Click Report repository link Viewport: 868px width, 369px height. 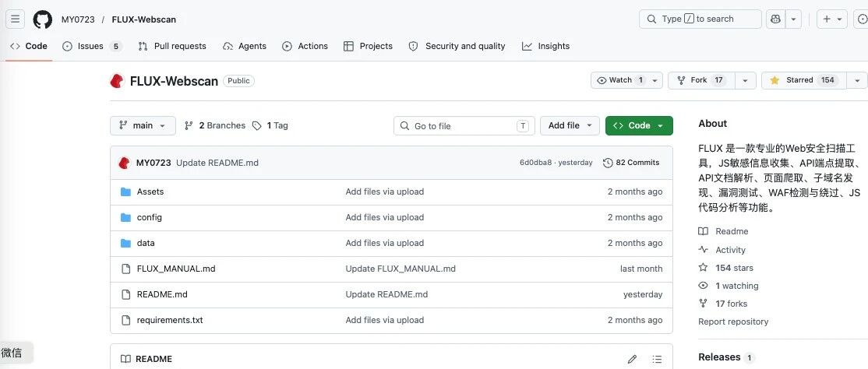click(733, 322)
